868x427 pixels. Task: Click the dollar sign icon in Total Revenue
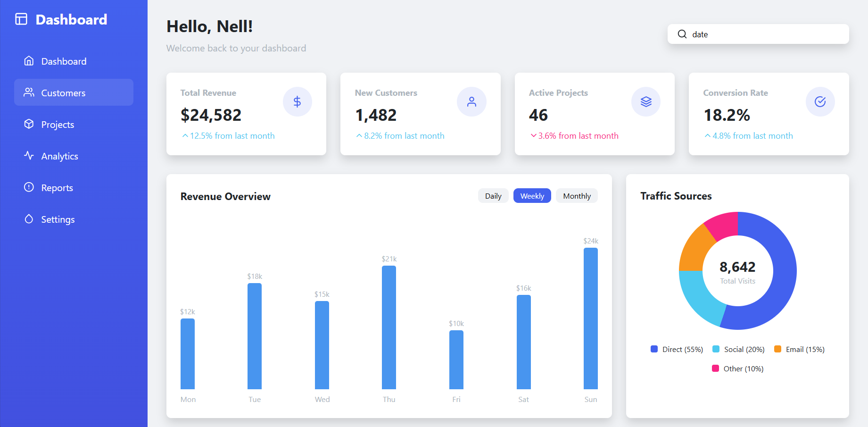point(297,101)
